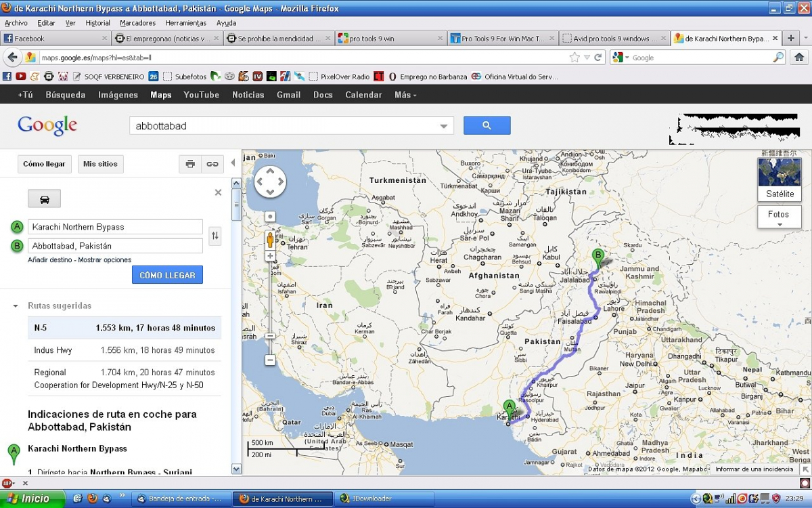This screenshot has height=508, width=812.
Task: Click the browser search magnifier icon
Action: click(x=779, y=58)
